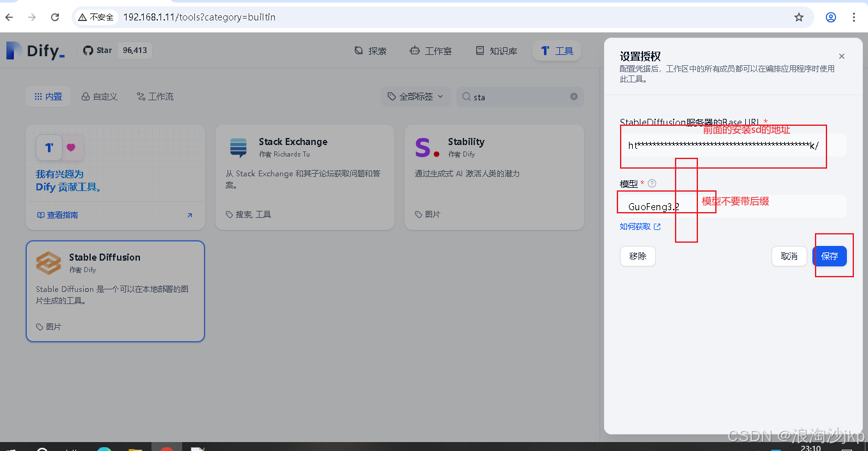The width and height of the screenshot is (868, 451).
Task: Open the 知识库 nav tab
Action: (x=496, y=50)
